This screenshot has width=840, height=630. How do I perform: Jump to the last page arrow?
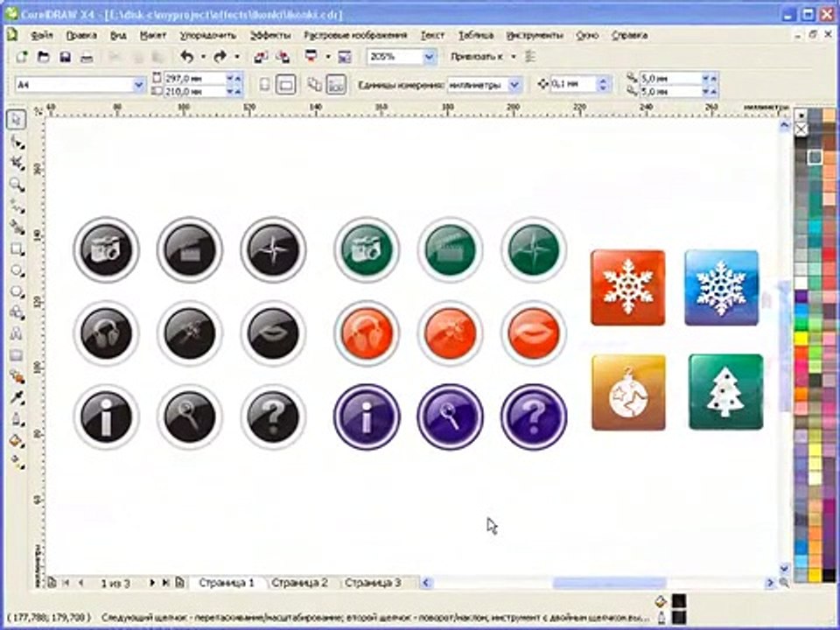165,583
